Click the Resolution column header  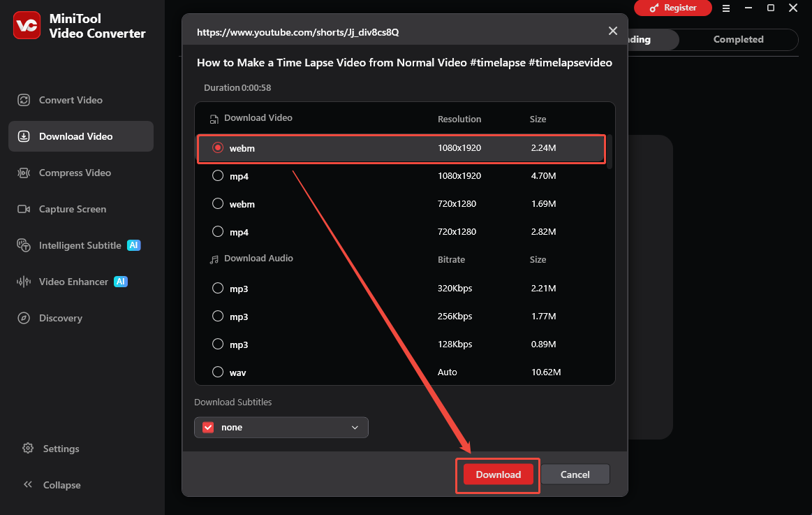[x=459, y=119]
